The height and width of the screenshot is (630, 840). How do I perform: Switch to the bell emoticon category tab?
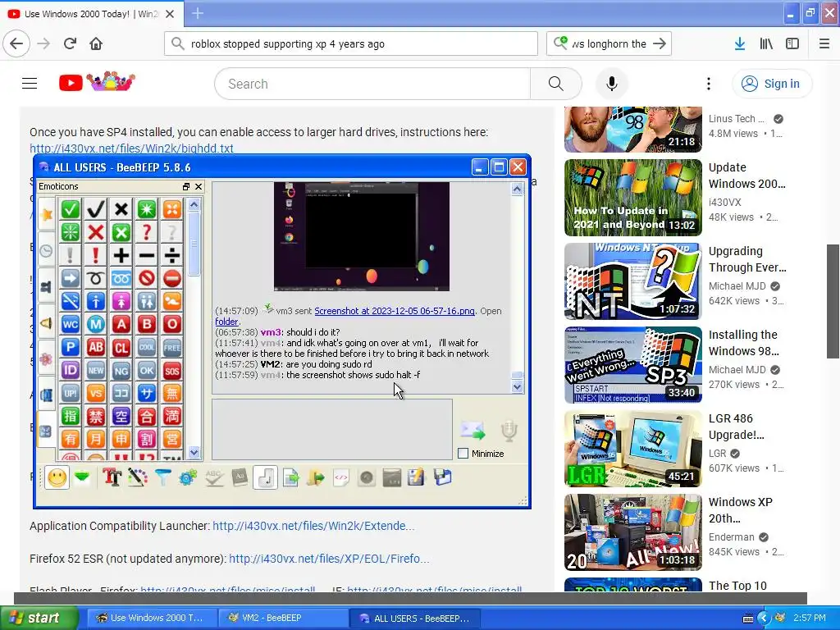[47, 322]
